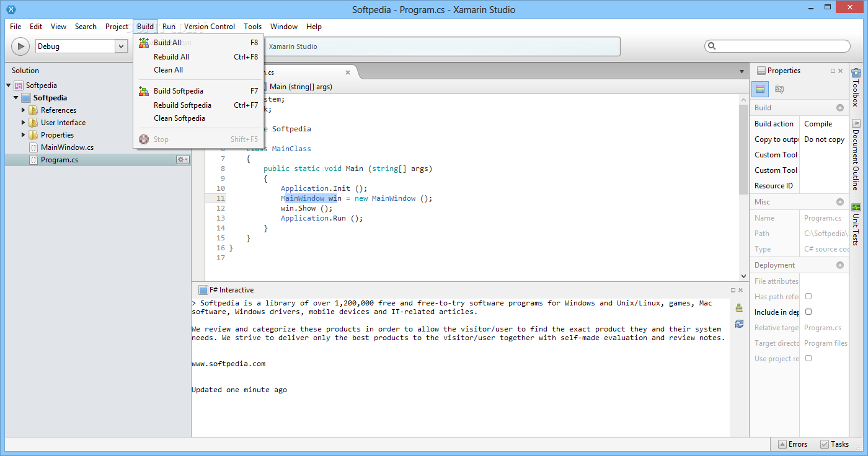This screenshot has width=868, height=456.
Task: Close the Properties pad
Action: tap(841, 71)
